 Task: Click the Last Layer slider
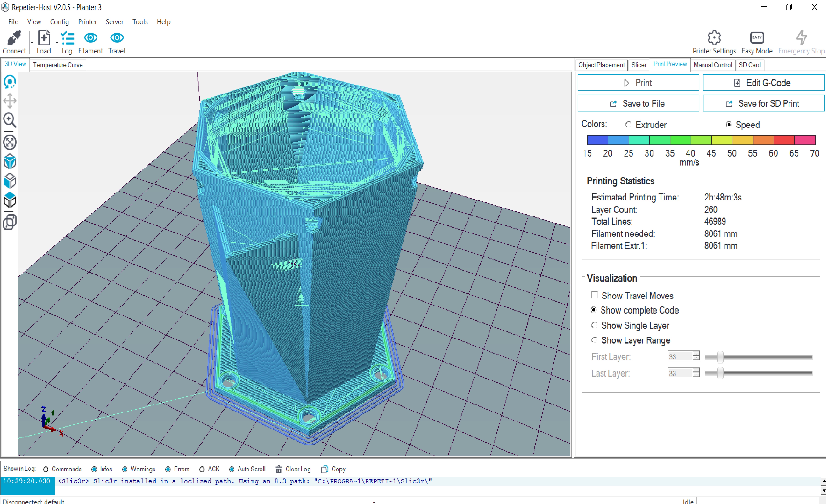coord(759,373)
